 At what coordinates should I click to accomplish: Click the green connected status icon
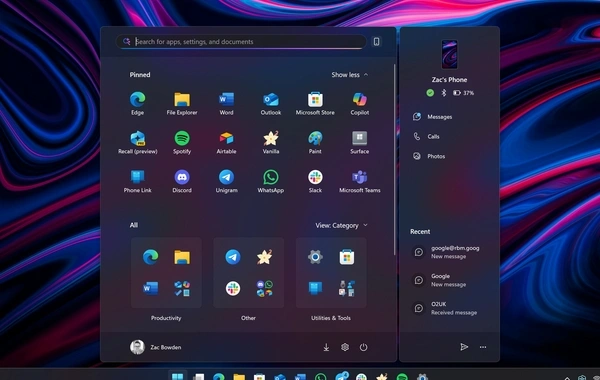pos(430,93)
